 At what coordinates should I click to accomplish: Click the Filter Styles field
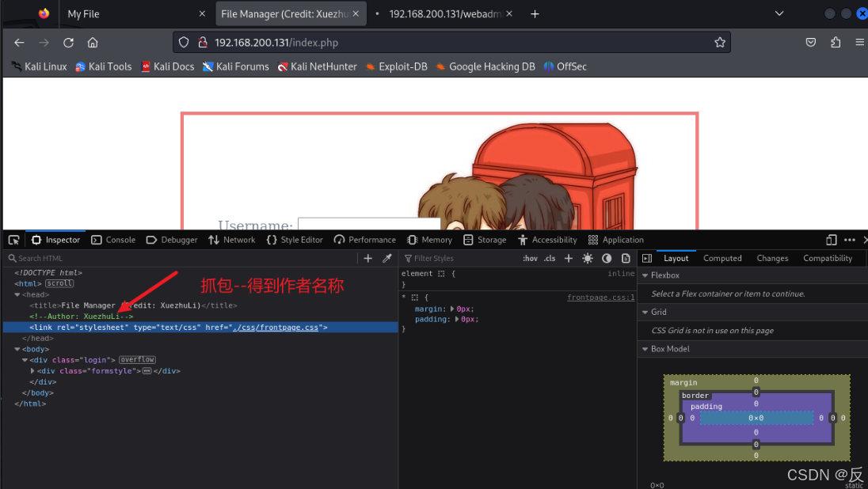point(459,258)
